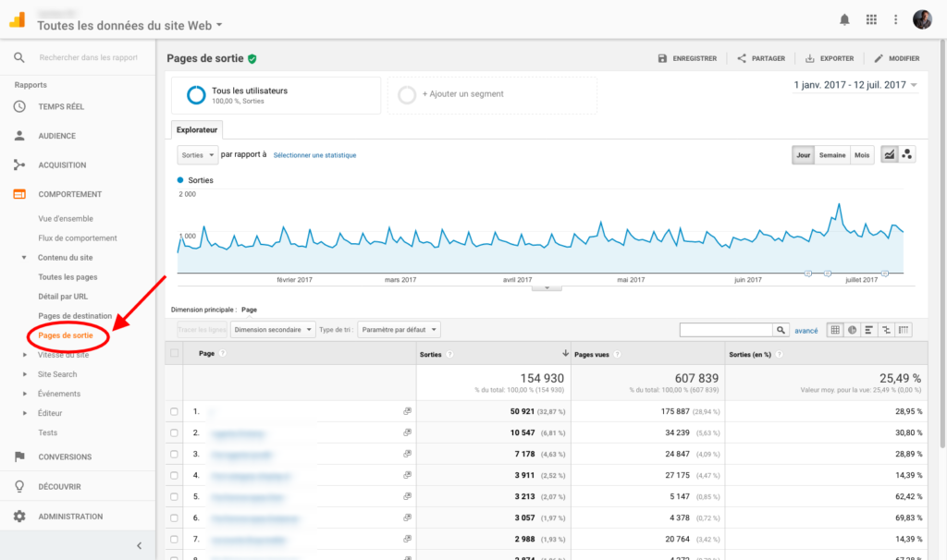Switch to the motion chart icon
The height and width of the screenshot is (560, 947).
[x=907, y=155]
